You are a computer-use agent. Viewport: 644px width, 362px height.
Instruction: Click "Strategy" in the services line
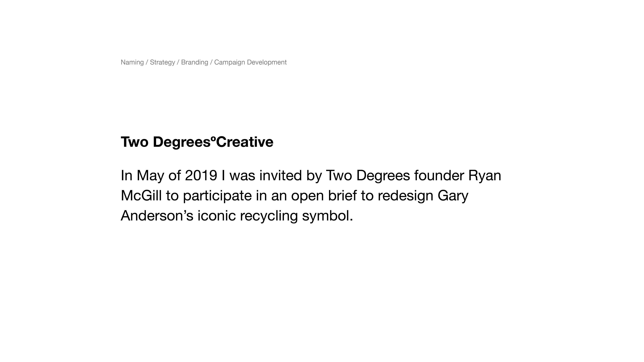click(x=162, y=62)
